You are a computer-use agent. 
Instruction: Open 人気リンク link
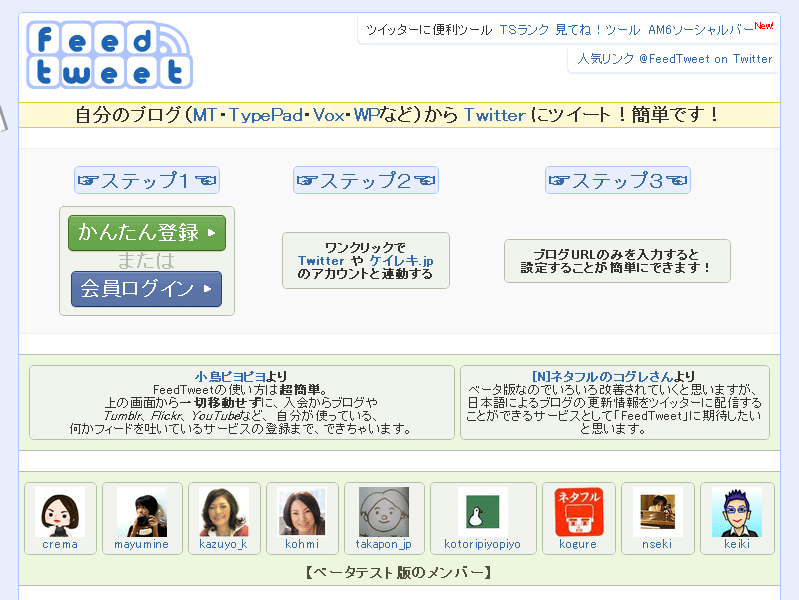[x=605, y=59]
